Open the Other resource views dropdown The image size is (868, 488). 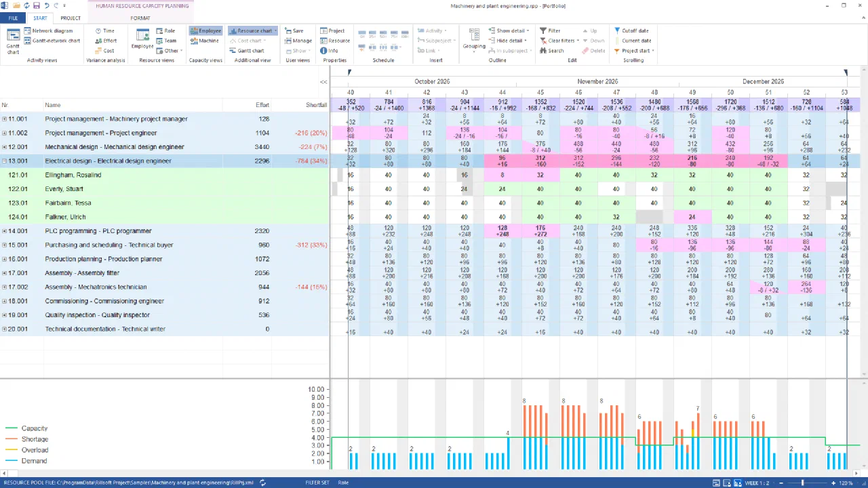pos(170,51)
